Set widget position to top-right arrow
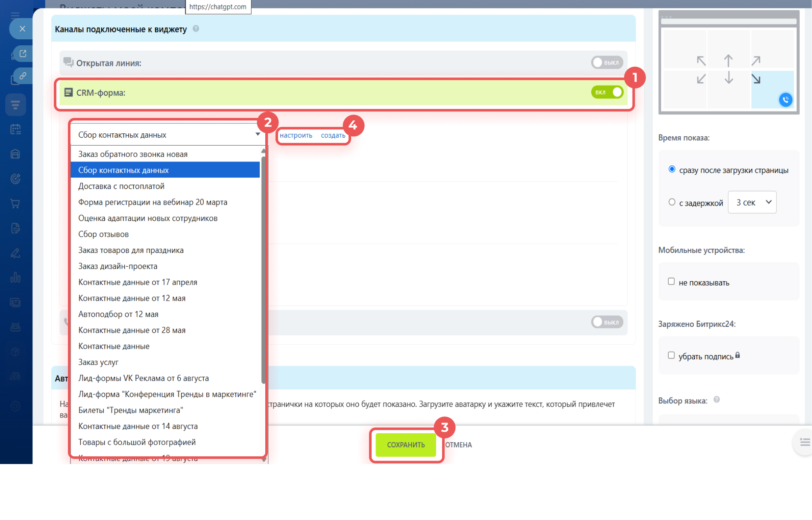The image size is (812, 520). (x=756, y=61)
